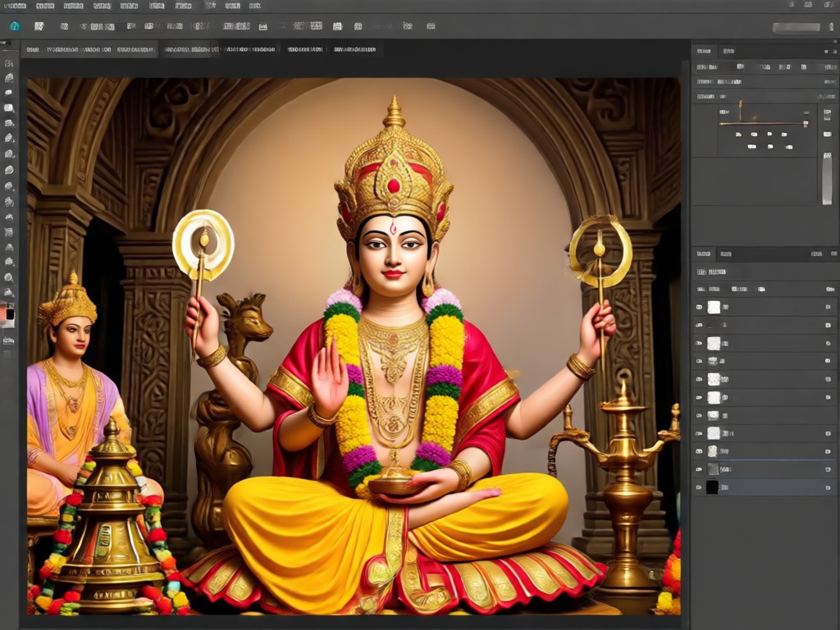The height and width of the screenshot is (630, 840).
Task: Open the last menu in the top menu bar
Action: 255,6
